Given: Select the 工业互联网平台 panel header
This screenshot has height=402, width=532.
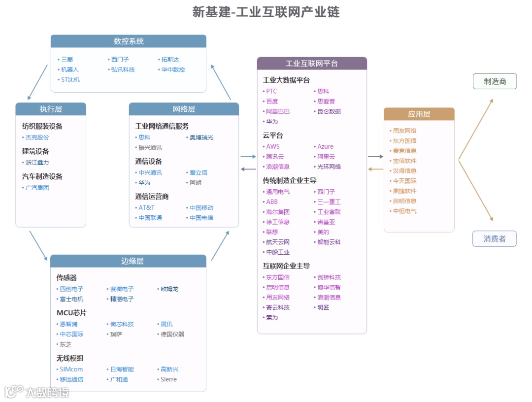Looking at the screenshot, I should [311, 63].
